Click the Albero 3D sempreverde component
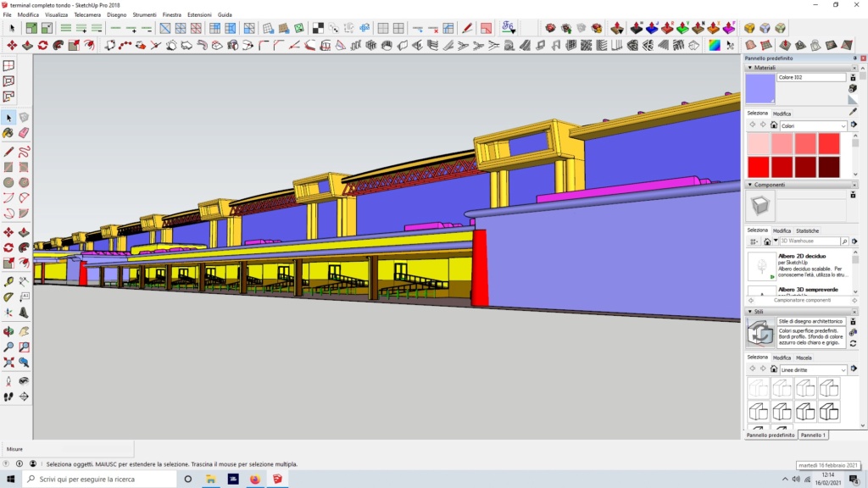This screenshot has height=488, width=868. click(808, 290)
